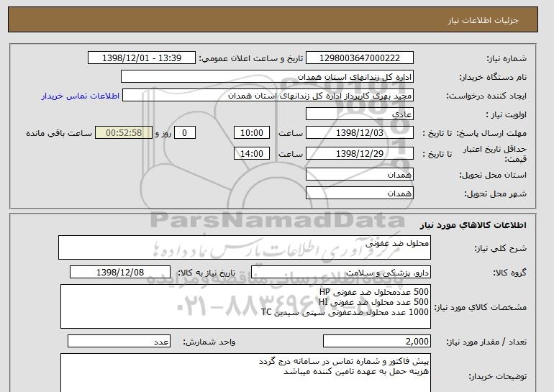Click the note پیش فاکتور و شماره تماس

tap(344, 361)
